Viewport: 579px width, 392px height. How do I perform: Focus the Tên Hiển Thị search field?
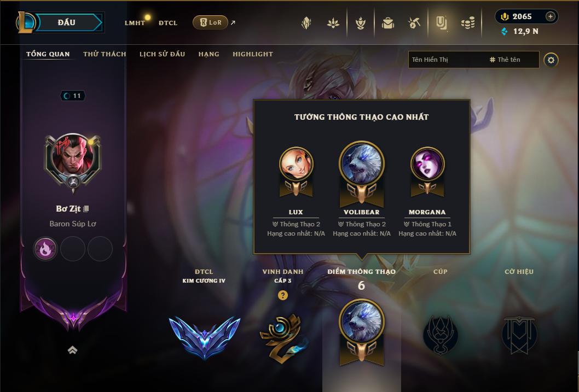point(448,60)
